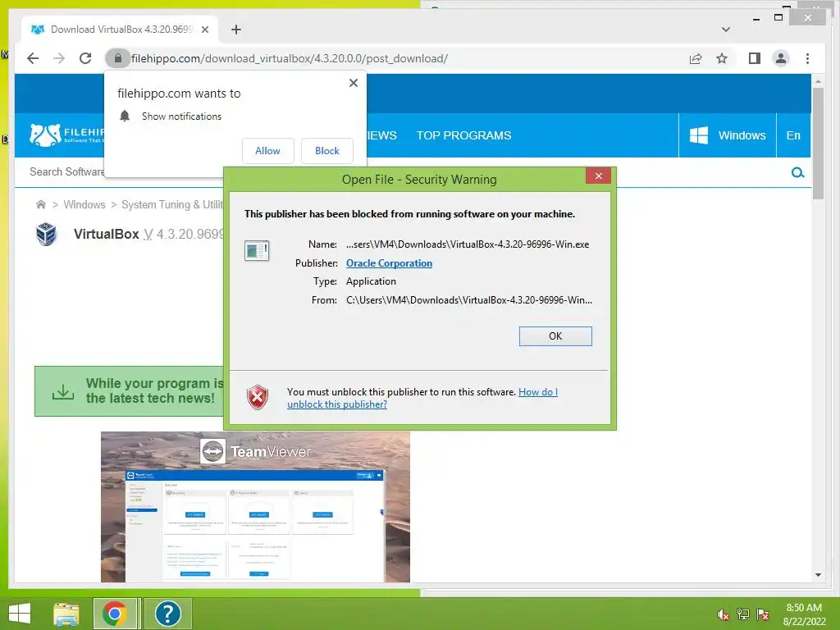Click the network tray icon
Screen dimensions: 840x630
[x=742, y=615]
